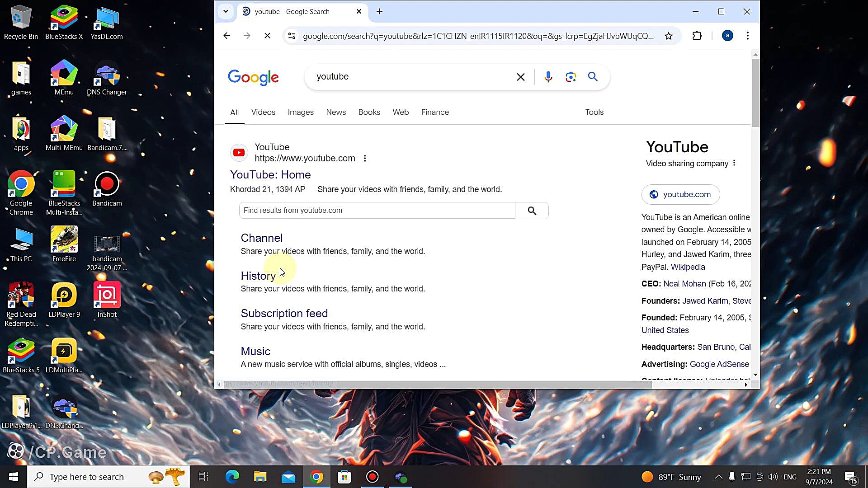Screen dimensions: 868x488
Task: Switch to the Images tab
Action: pos(301,112)
